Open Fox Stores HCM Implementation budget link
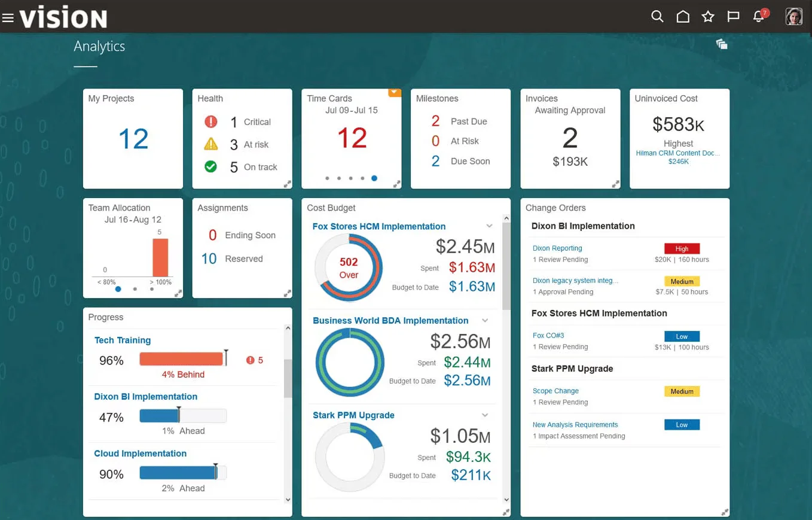The height and width of the screenshot is (520, 812). 379,226
